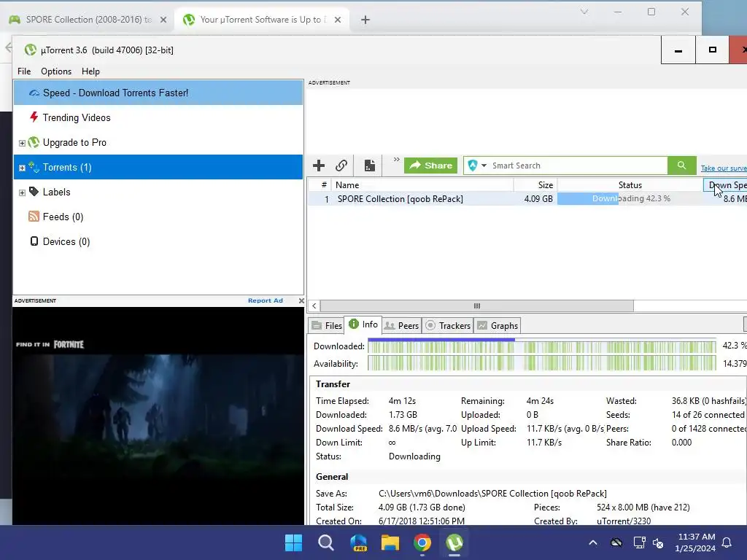Switch to the Peers tab
The image size is (747, 560).
(402, 326)
